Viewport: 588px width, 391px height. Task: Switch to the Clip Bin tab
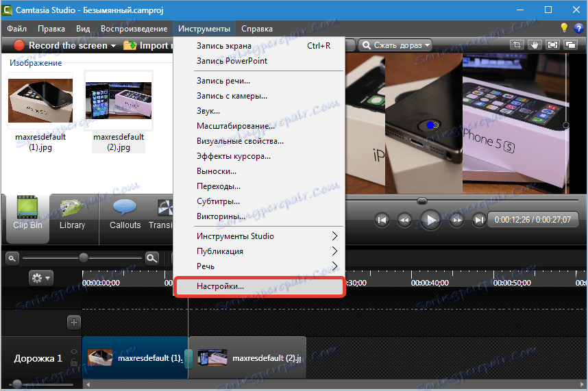[x=27, y=218]
